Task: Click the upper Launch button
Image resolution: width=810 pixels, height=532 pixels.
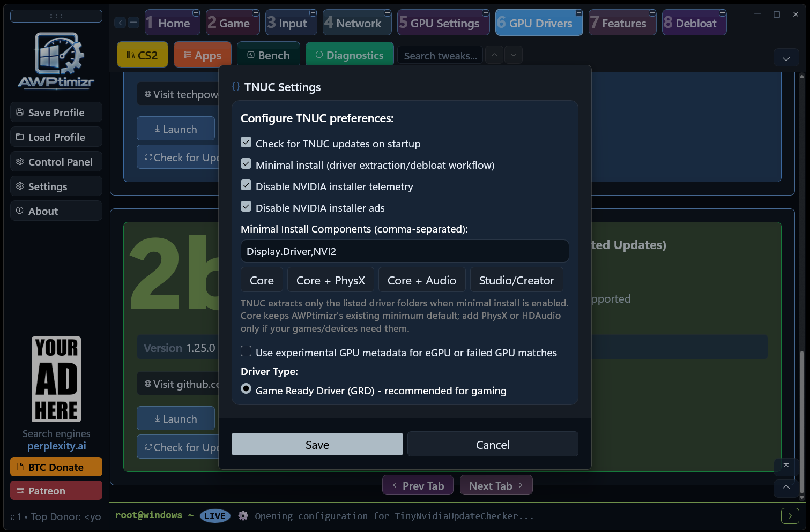Action: point(176,129)
